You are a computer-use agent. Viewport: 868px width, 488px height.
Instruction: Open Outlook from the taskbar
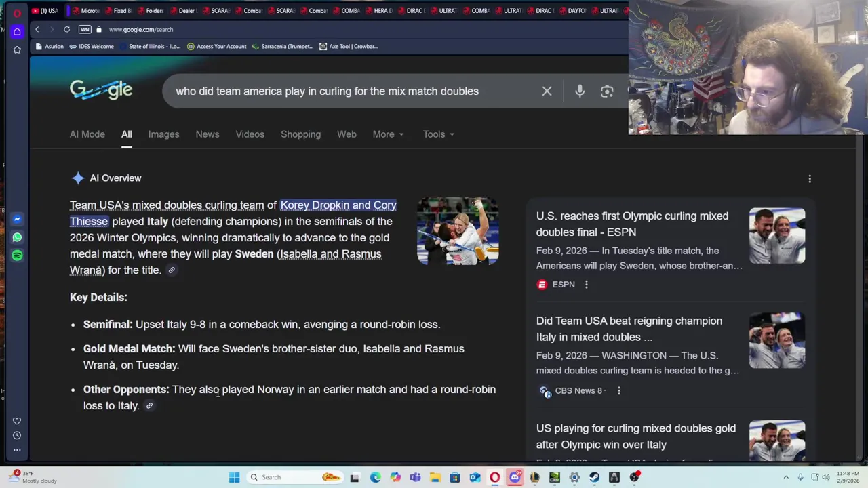pos(475,477)
